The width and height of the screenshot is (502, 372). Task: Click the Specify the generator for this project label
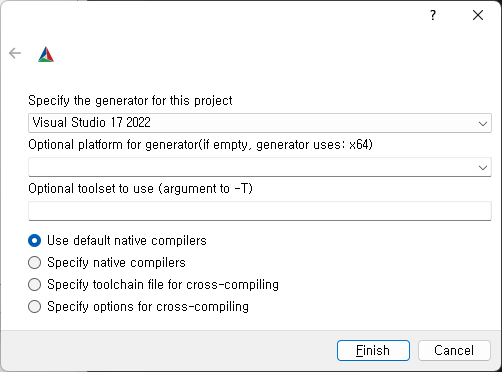click(x=130, y=101)
